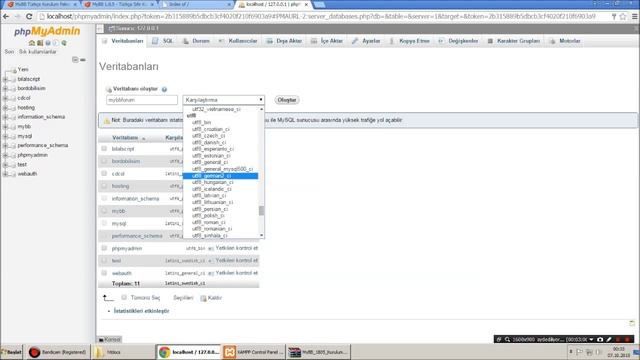Click the pencil icon in the recording bar
640x360 pixels.
tap(609, 339)
